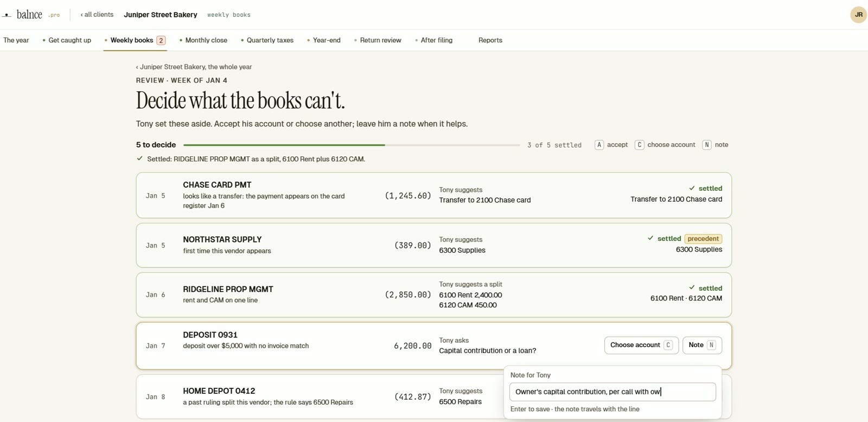This screenshot has width=868, height=422.
Task: Click the (412.87) amount
Action: [x=413, y=397]
